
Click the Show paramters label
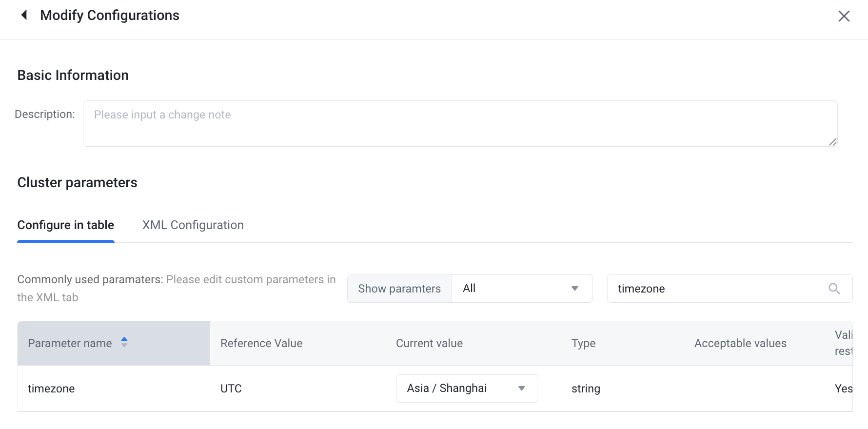tap(399, 289)
